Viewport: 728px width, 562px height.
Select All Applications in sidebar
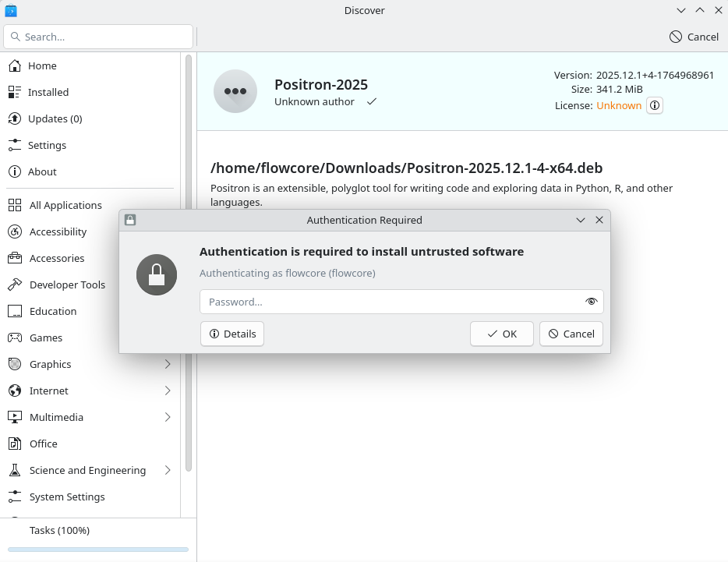pyautogui.click(x=65, y=206)
